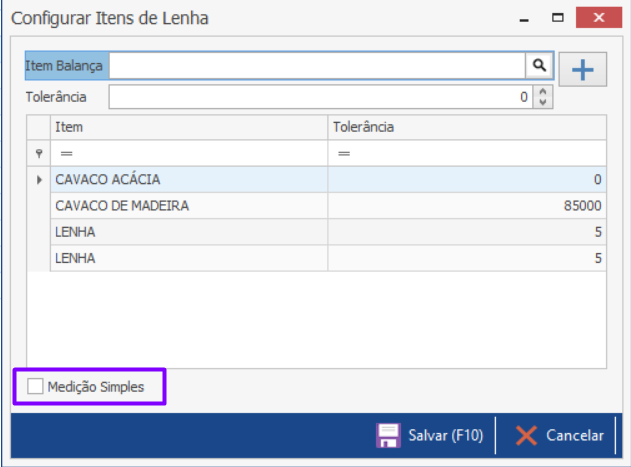The width and height of the screenshot is (631, 467).
Task: Sort by the Tolerância column header
Action: click(467, 127)
